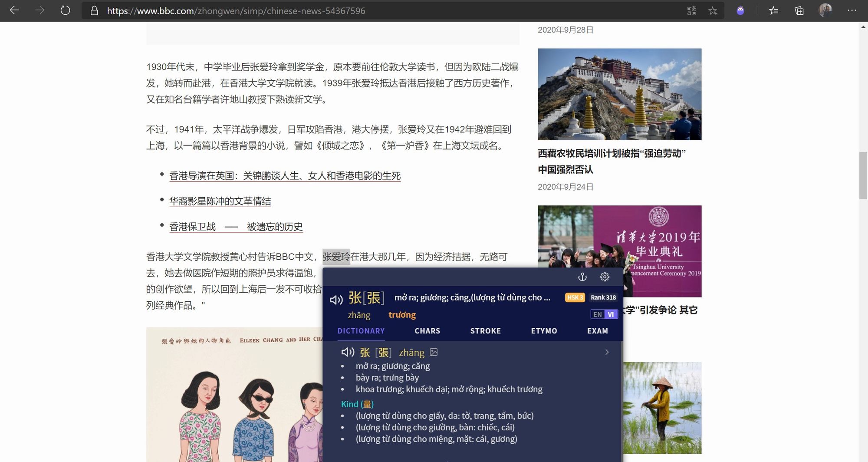The image size is (868, 462).
Task: Open the page translate option
Action: (692, 11)
